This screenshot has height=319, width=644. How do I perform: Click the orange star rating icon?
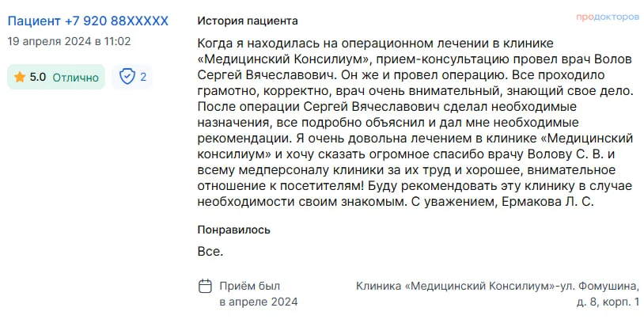pyautogui.click(x=19, y=77)
